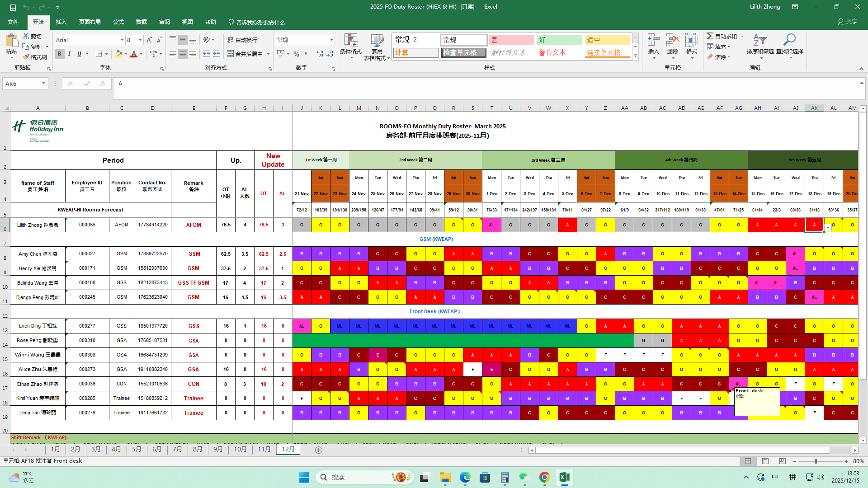
Task: Toggle Italic formatting button
Action: (69, 54)
